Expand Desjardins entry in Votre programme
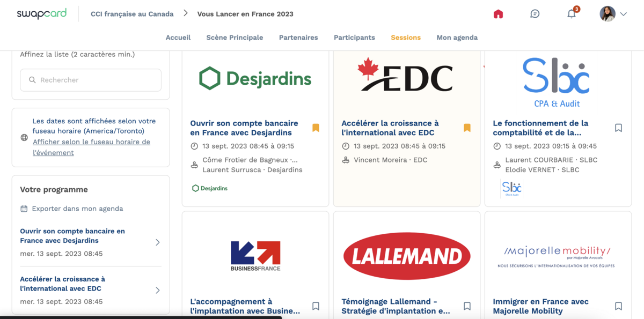644x319 pixels. tap(157, 242)
